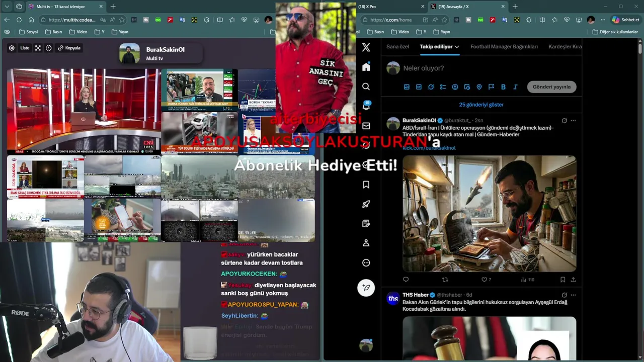644x362 pixels.
Task: Open the Sosyal bookmarks folder in left browser
Action: click(28, 32)
